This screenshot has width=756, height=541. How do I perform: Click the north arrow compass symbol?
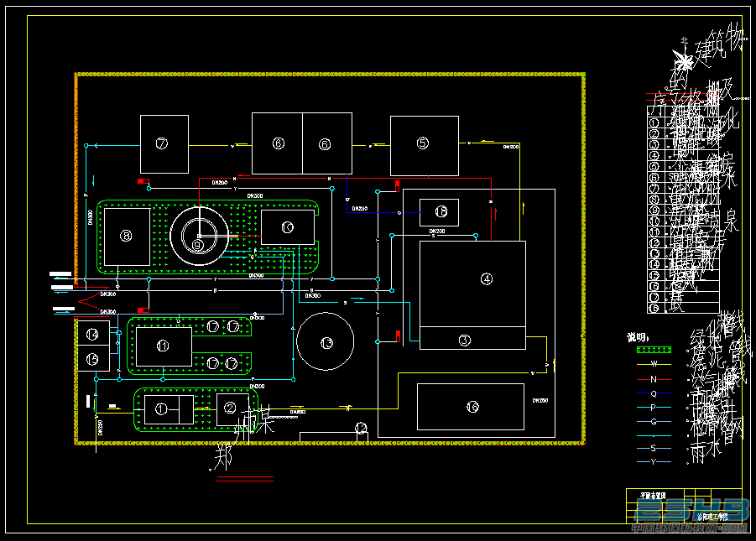(684, 59)
